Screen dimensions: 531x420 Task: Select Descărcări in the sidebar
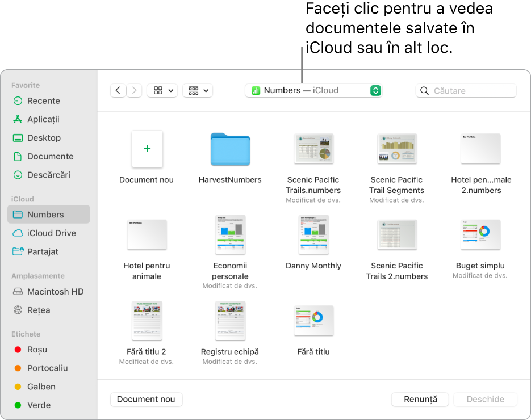tap(49, 175)
